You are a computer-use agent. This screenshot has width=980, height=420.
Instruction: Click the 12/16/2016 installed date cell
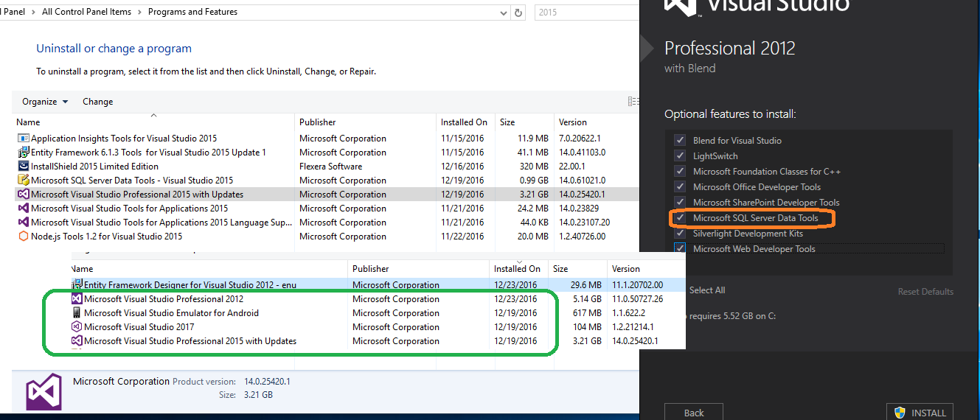click(x=463, y=167)
